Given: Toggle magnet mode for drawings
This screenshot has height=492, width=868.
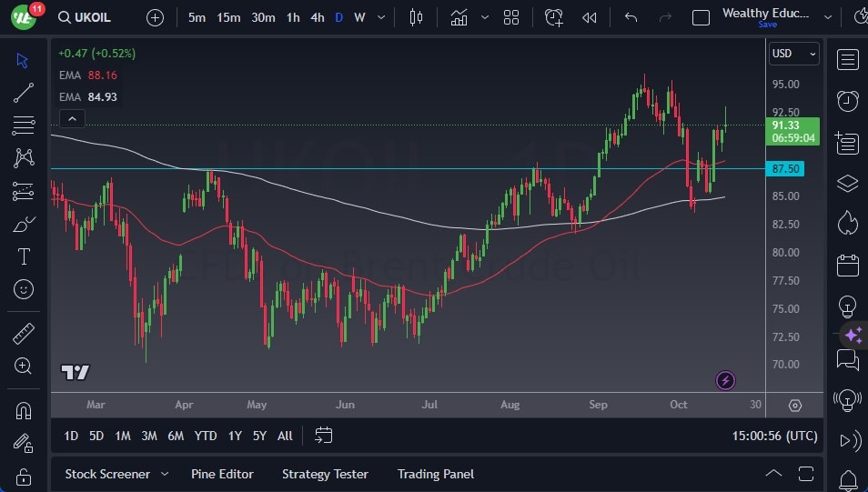Looking at the screenshot, I should (24, 410).
